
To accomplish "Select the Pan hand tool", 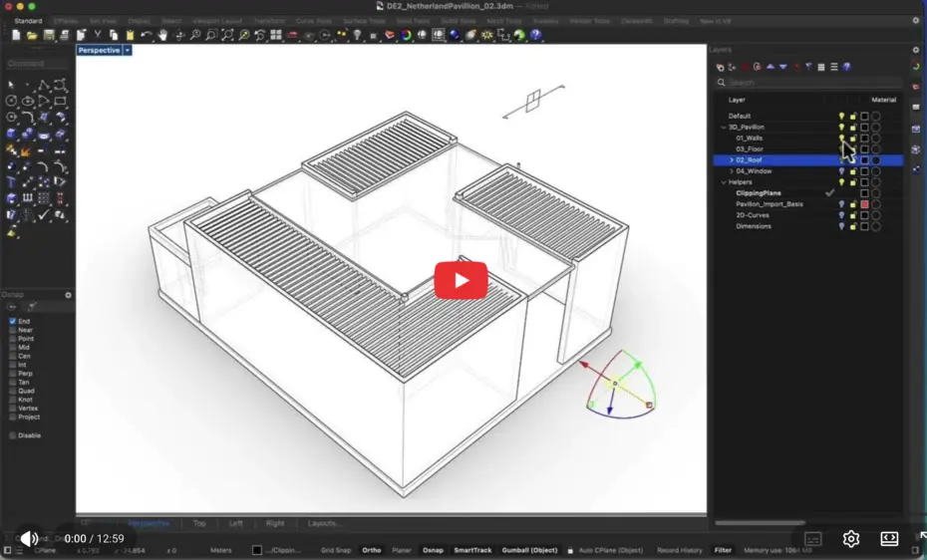I will pos(162,36).
